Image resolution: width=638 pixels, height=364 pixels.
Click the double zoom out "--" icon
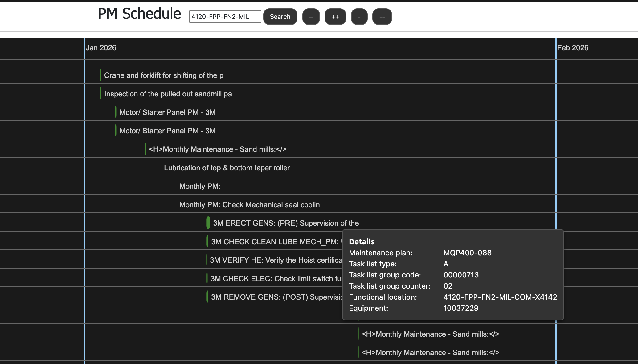click(382, 17)
